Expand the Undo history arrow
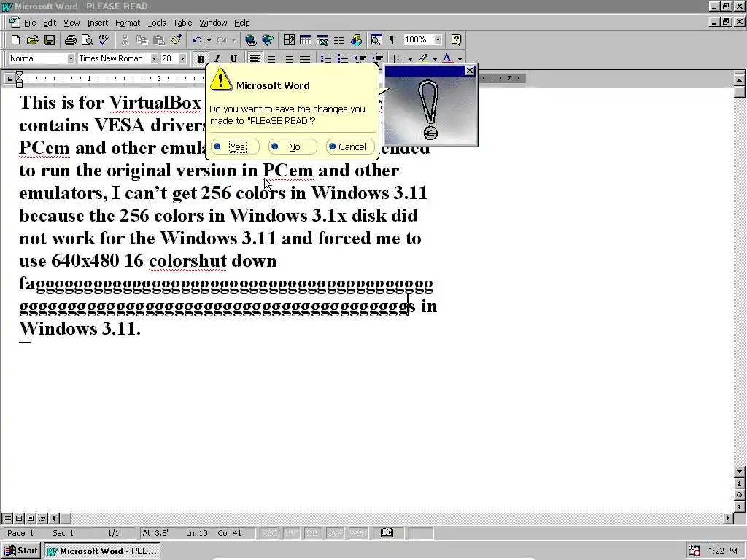 209,40
